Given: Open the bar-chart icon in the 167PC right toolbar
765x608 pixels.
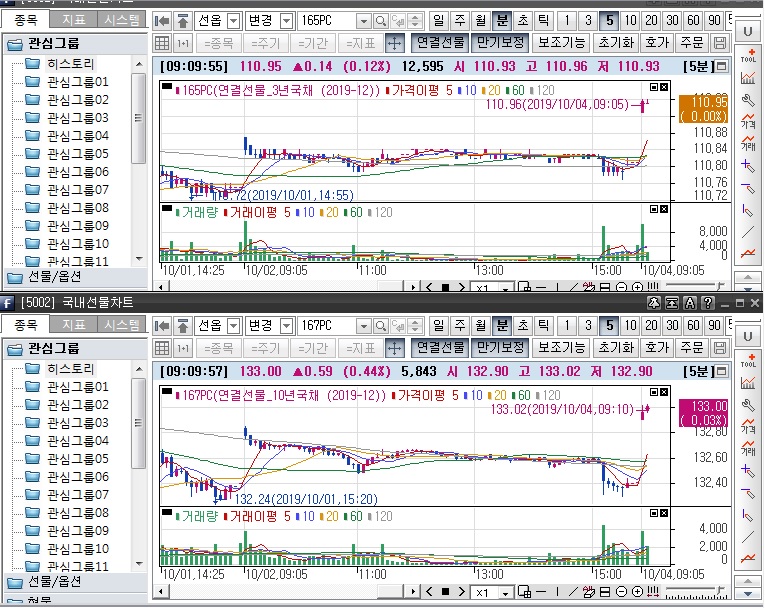Looking at the screenshot, I should click(748, 383).
